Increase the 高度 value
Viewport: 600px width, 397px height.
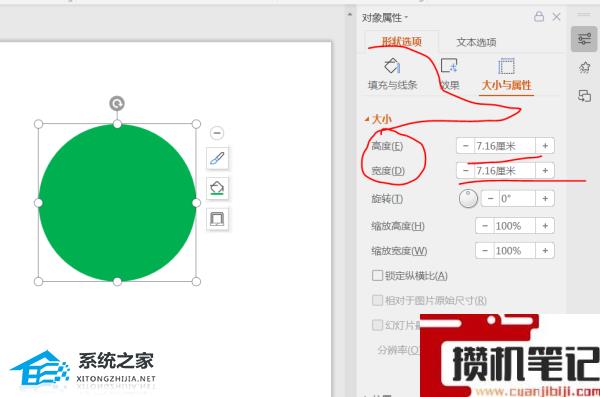(545, 146)
